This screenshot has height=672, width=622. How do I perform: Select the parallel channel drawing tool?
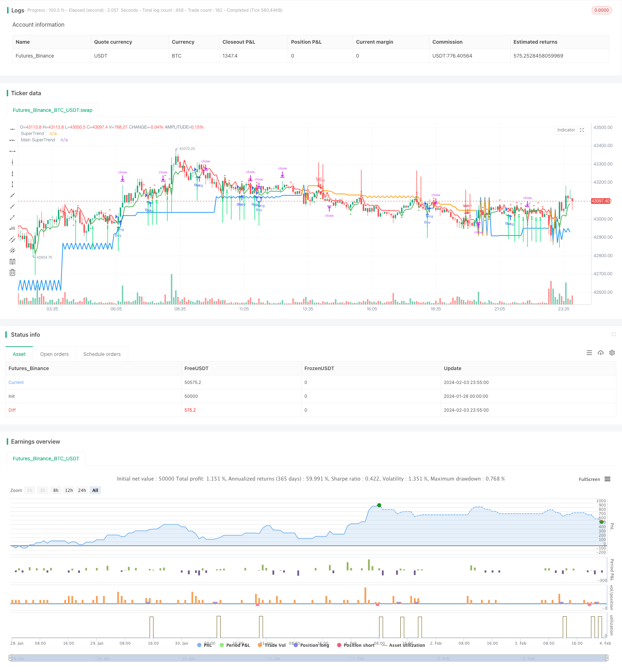(x=12, y=239)
